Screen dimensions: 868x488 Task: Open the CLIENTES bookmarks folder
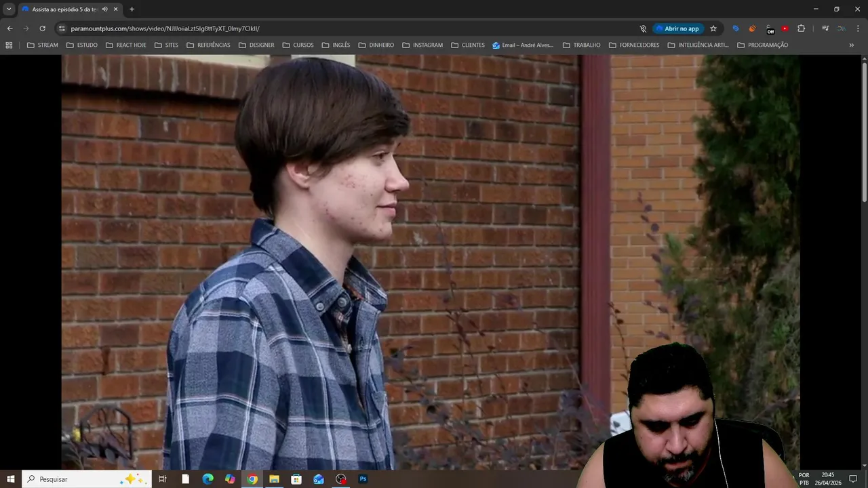tap(468, 45)
